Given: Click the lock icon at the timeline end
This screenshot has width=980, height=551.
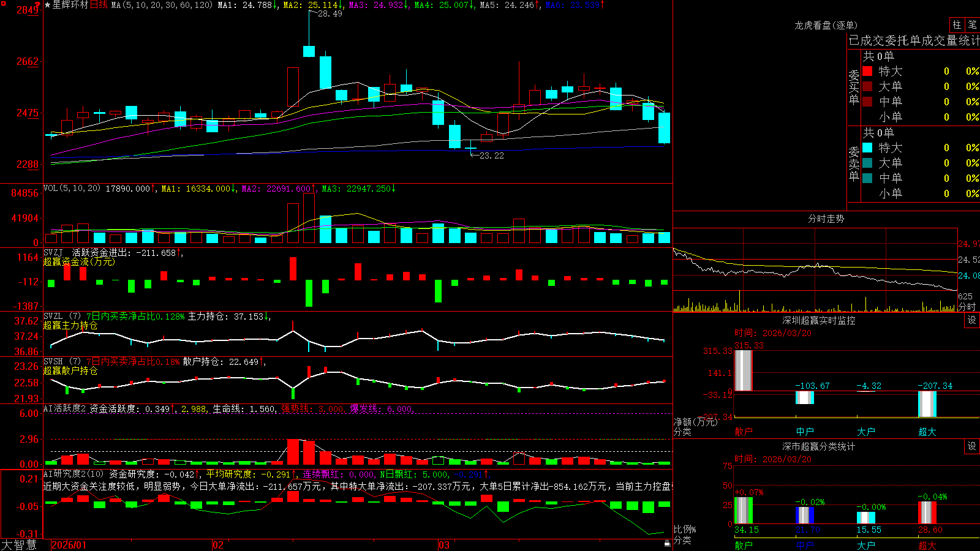Looking at the screenshot, I should (x=668, y=544).
